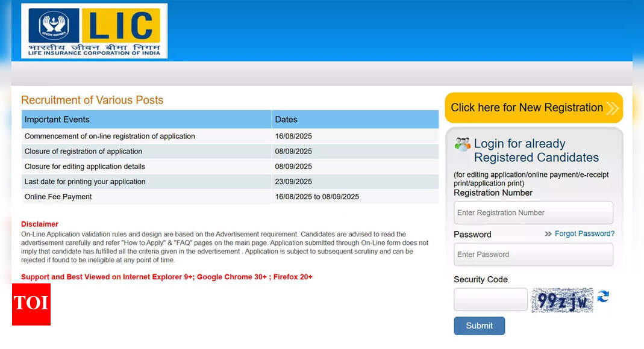Click the Registration Number label
644x349 pixels.
coord(493,193)
